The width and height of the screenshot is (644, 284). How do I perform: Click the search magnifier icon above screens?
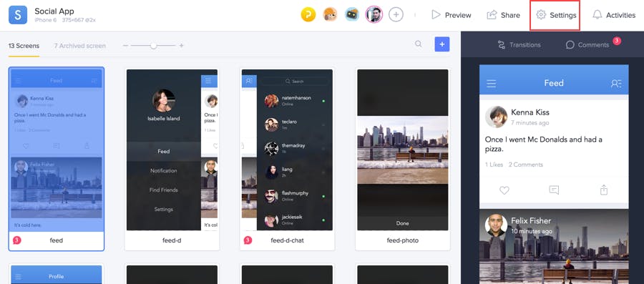click(x=418, y=44)
